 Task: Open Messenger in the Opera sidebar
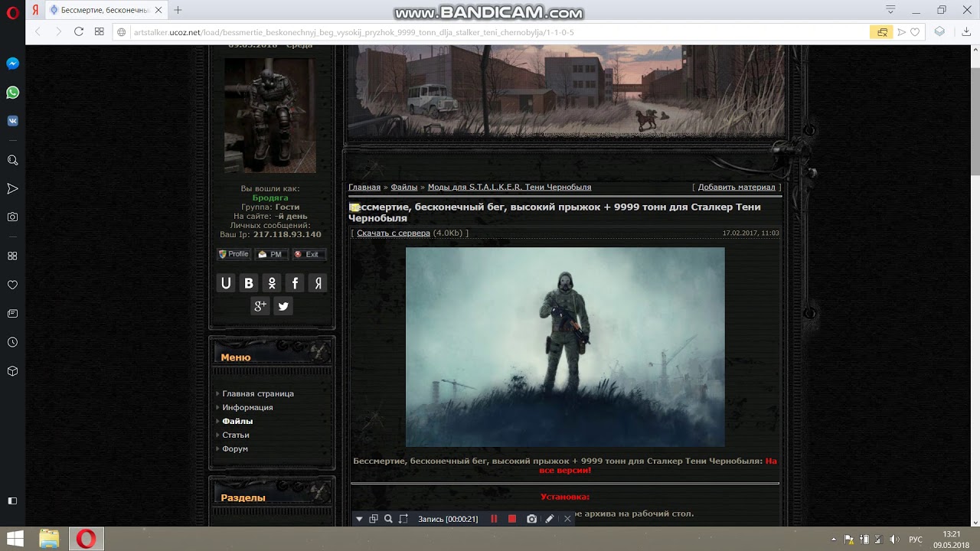pos(13,64)
